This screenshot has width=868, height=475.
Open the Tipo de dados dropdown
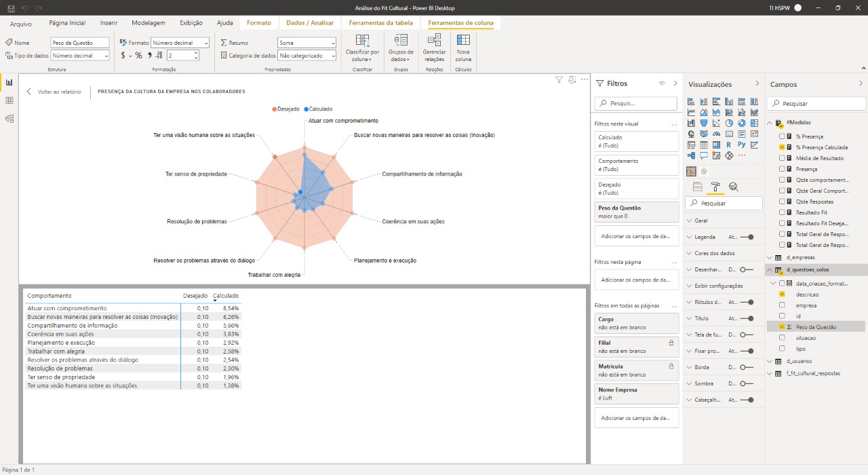point(80,56)
